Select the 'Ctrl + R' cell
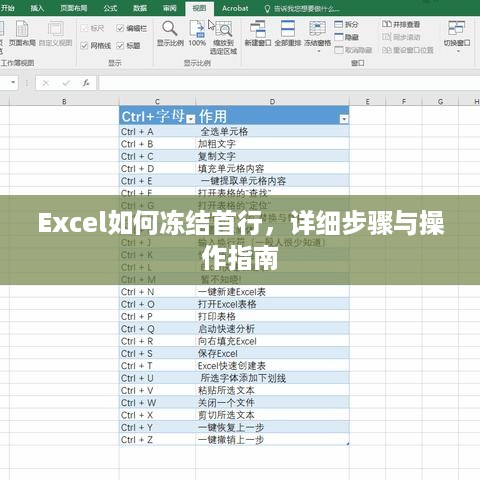480x480 pixels. pos(157,341)
